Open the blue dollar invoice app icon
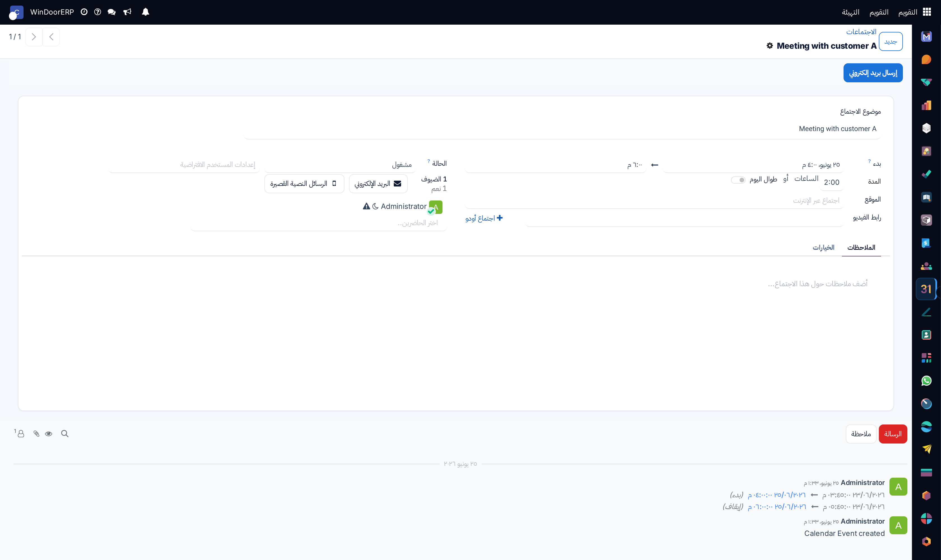Screen dimensions: 941x560 [926, 243]
